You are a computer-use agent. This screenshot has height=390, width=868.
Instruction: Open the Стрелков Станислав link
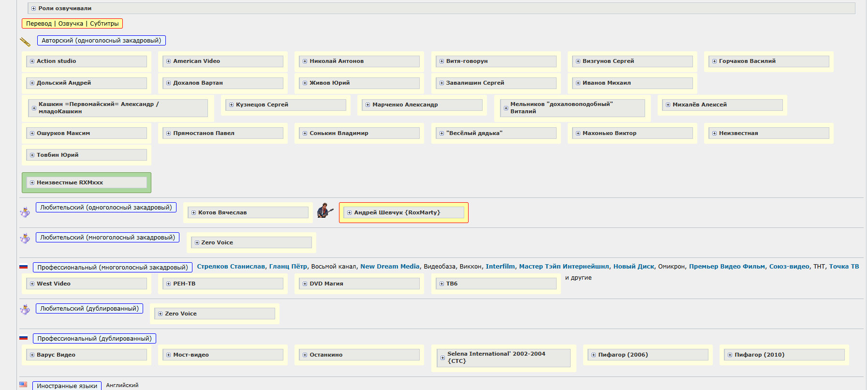click(x=231, y=267)
